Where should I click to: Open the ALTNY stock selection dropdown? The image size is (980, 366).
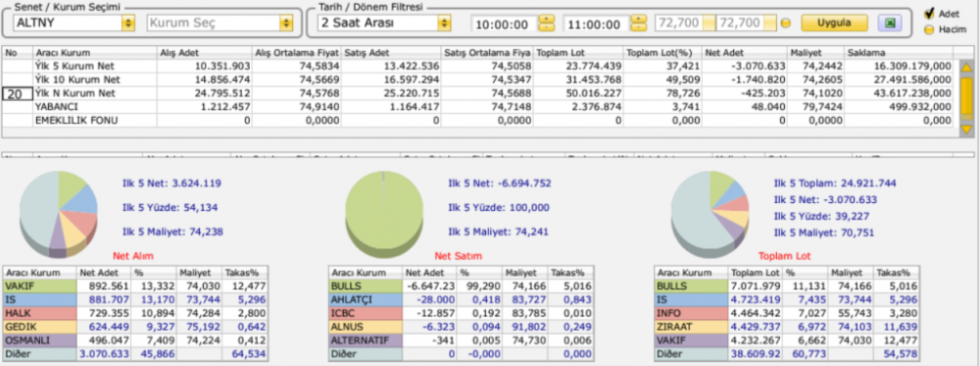pos(128,24)
